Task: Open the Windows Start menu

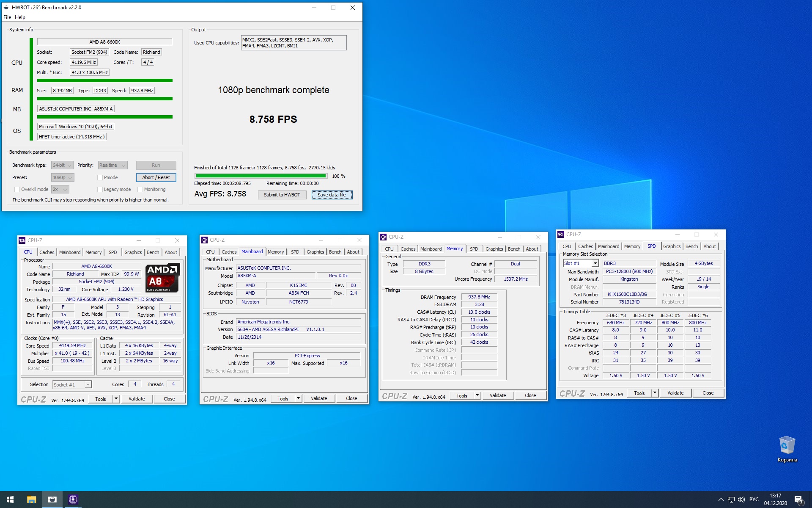Action: click(10, 500)
